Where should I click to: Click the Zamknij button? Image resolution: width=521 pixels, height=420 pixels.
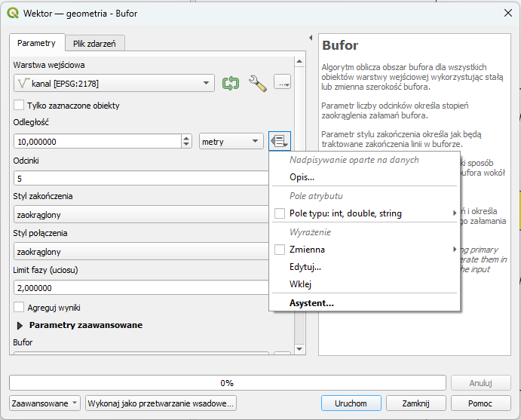[x=415, y=403]
